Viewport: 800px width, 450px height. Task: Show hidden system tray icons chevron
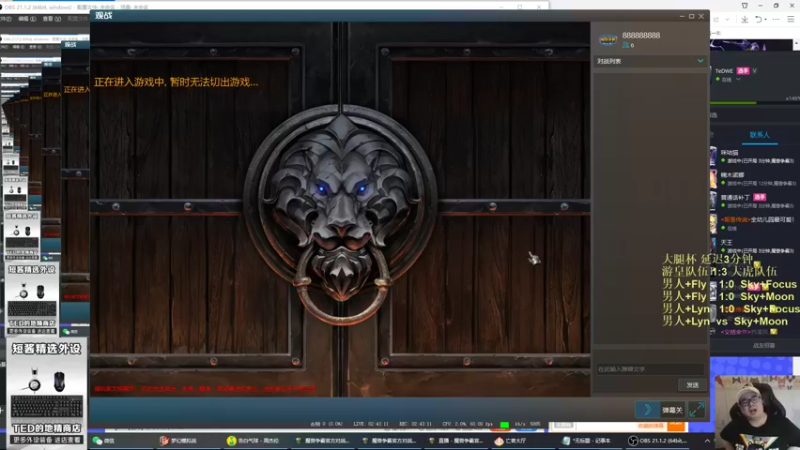pyautogui.click(x=707, y=441)
